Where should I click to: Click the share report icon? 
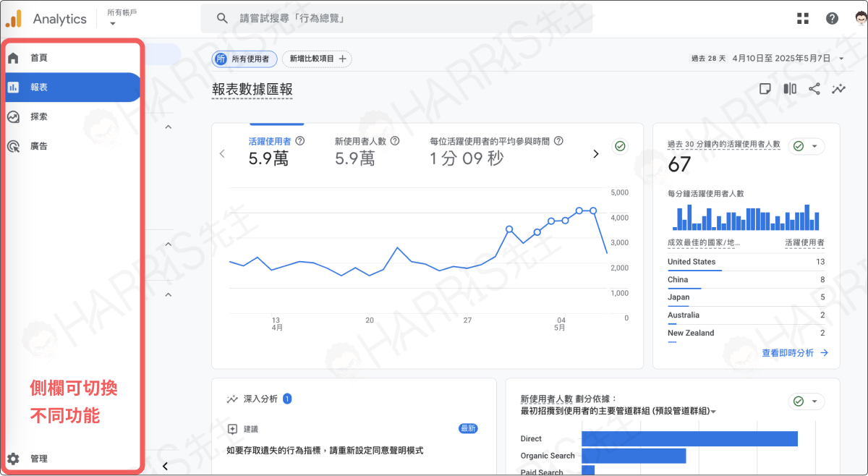pyautogui.click(x=814, y=89)
